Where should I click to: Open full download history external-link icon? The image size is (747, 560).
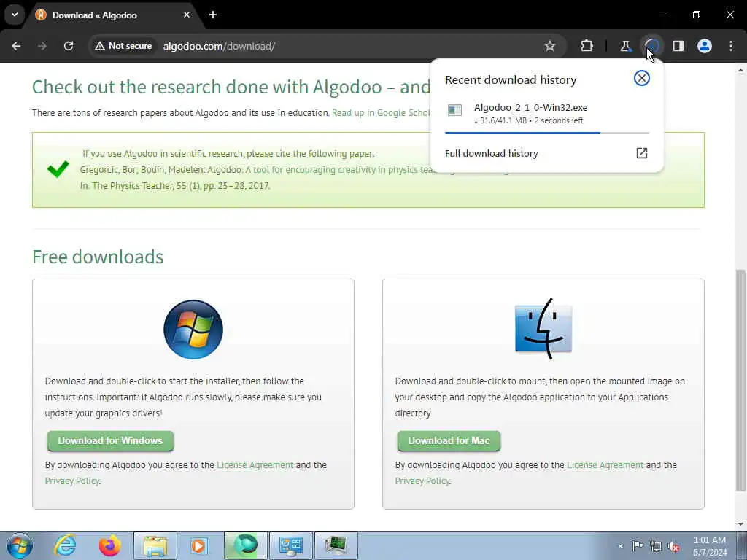[642, 153]
